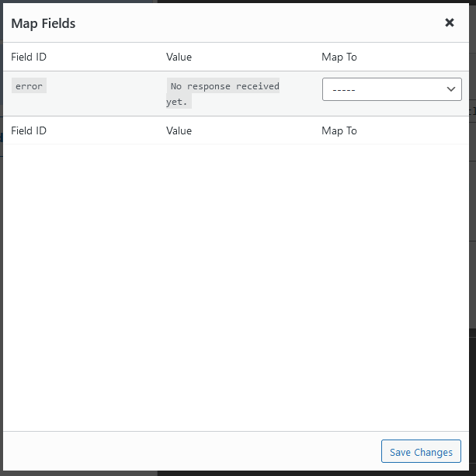This screenshot has width=476, height=476.
Task: Click the chevron arrow in Map To select
Action: (450, 89)
